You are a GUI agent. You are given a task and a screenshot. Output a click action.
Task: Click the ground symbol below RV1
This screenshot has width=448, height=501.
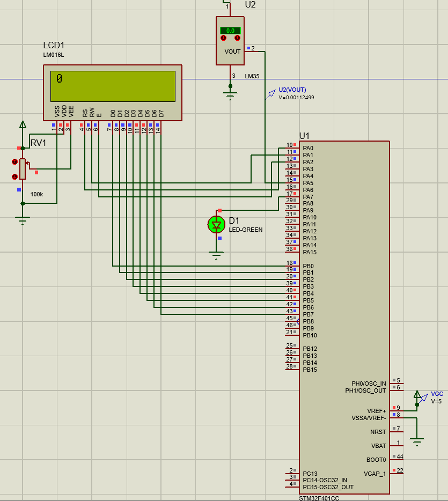coord(23,219)
